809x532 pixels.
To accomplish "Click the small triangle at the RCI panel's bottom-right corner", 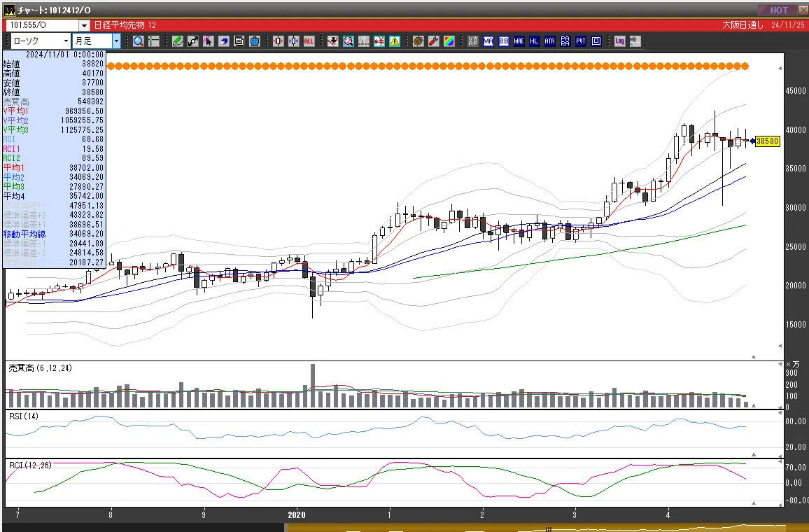I will click(x=754, y=503).
